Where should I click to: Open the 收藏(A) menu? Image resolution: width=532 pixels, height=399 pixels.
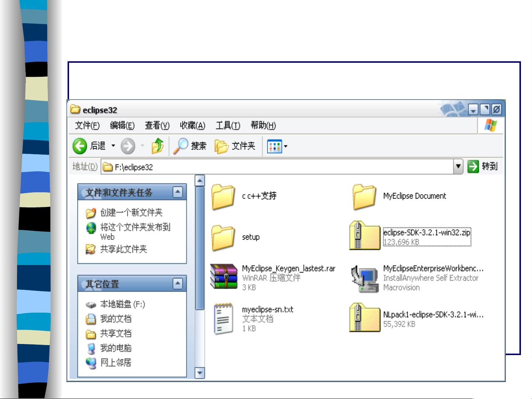click(x=192, y=126)
